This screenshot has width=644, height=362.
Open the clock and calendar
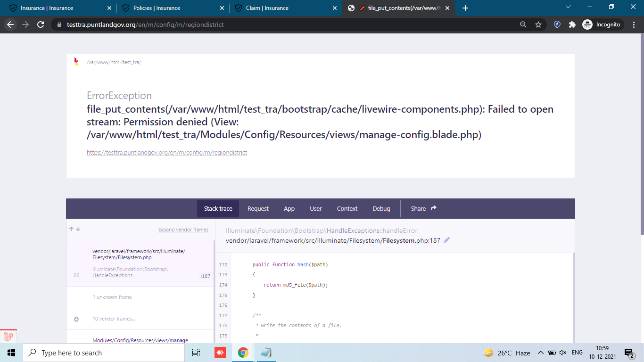tap(602, 353)
